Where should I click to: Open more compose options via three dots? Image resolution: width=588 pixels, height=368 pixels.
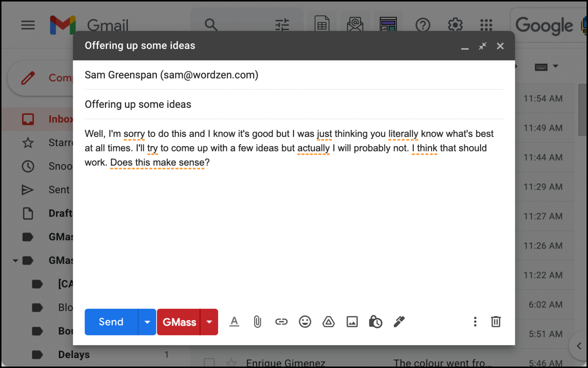coord(475,322)
